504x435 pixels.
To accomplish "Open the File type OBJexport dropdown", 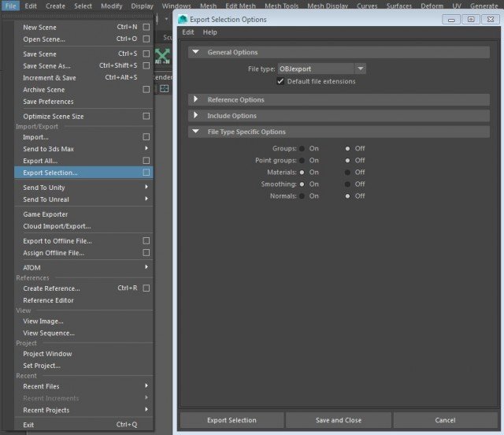I will pos(322,69).
